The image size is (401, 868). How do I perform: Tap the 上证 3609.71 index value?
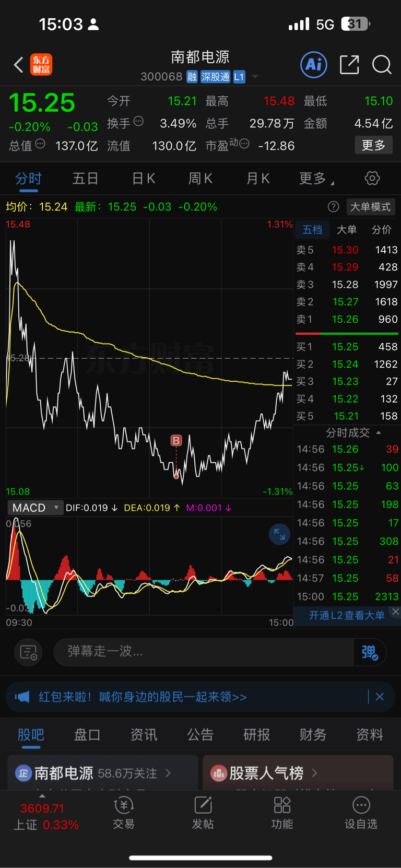42,808
